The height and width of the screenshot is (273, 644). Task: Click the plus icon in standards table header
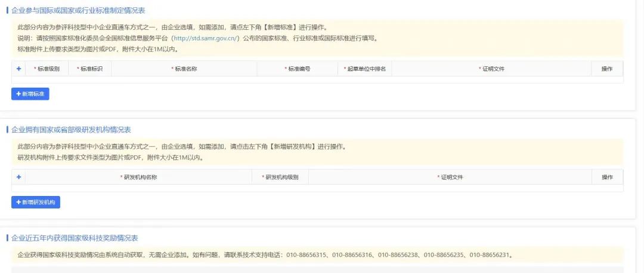pyautogui.click(x=18, y=69)
